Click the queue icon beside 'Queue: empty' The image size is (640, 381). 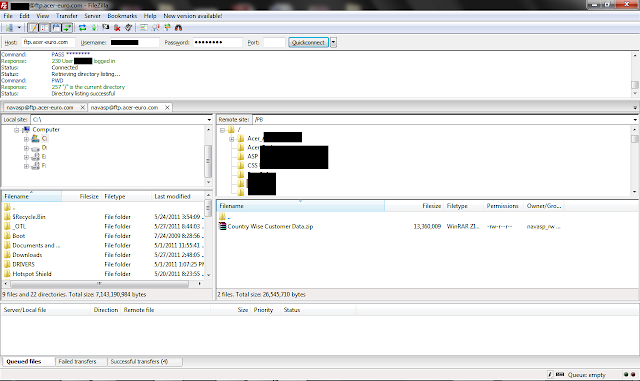(560, 374)
